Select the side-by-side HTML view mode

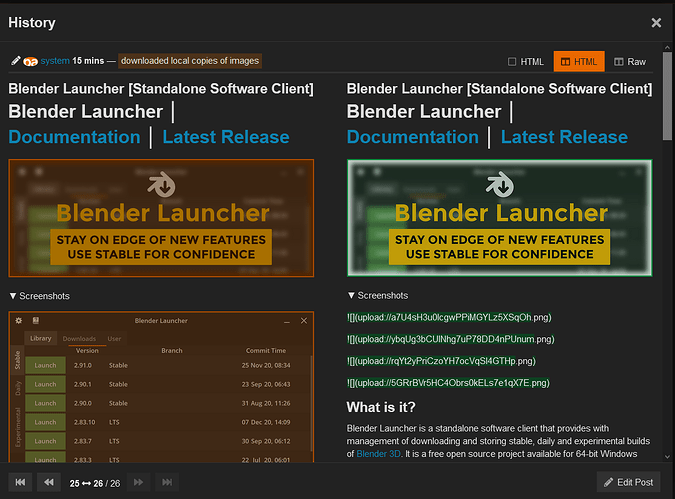[579, 62]
